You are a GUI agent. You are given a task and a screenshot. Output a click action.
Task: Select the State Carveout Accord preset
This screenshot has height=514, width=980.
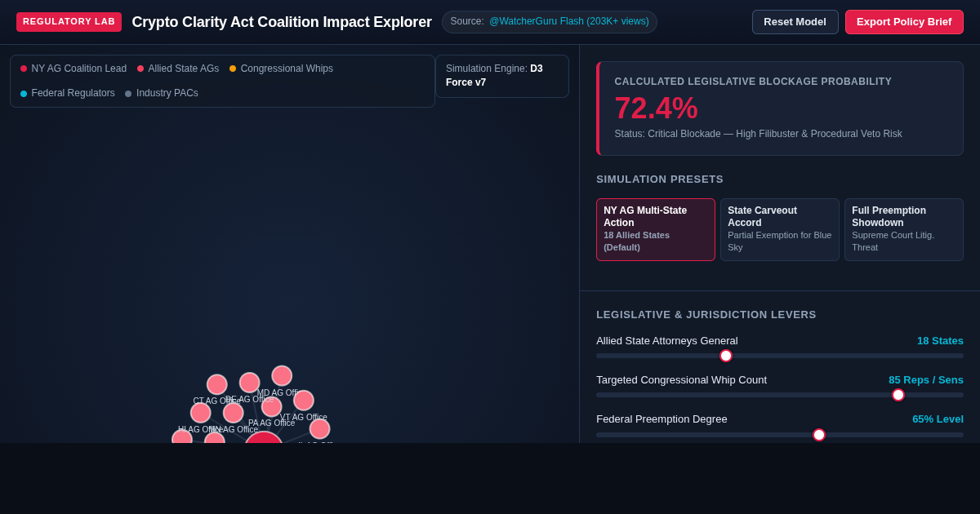pos(780,229)
